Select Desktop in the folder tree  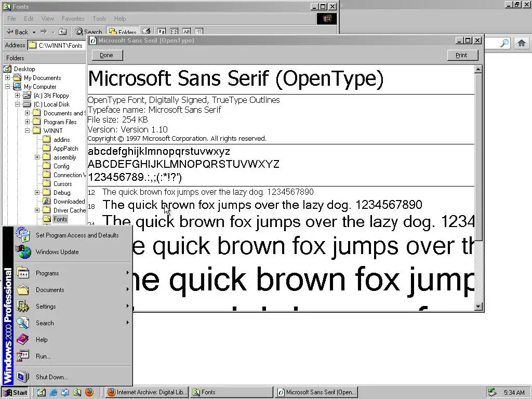pos(24,69)
